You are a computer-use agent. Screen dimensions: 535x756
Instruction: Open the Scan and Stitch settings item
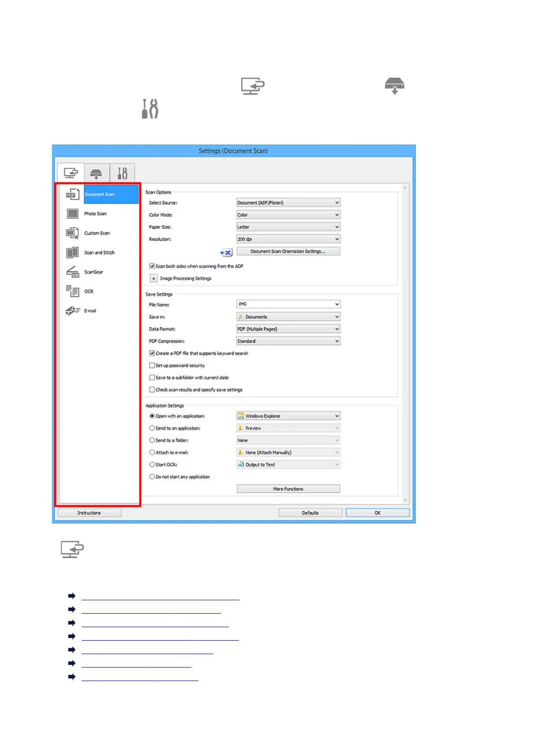100,253
